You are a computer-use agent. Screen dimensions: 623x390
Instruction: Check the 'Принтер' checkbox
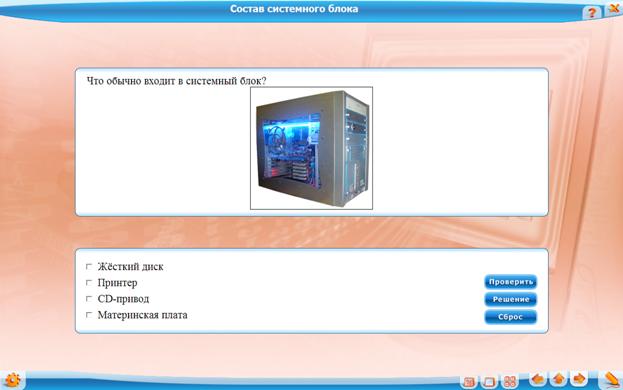coord(89,283)
